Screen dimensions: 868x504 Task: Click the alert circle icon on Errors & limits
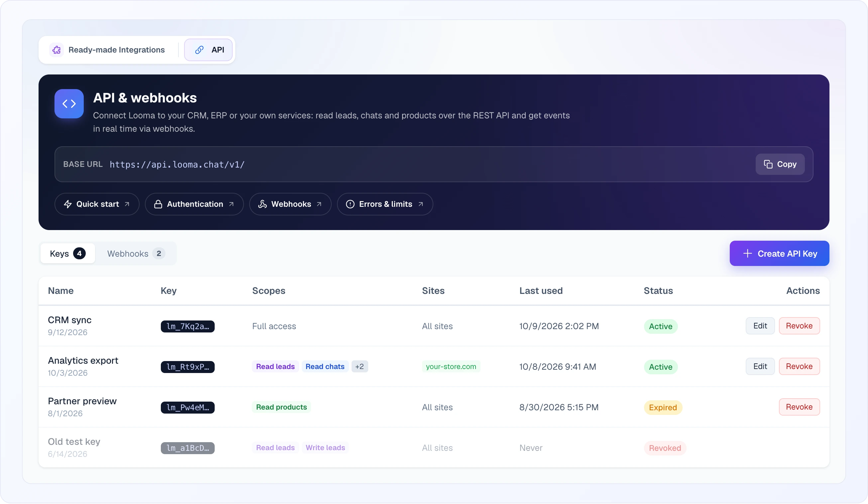pyautogui.click(x=350, y=204)
